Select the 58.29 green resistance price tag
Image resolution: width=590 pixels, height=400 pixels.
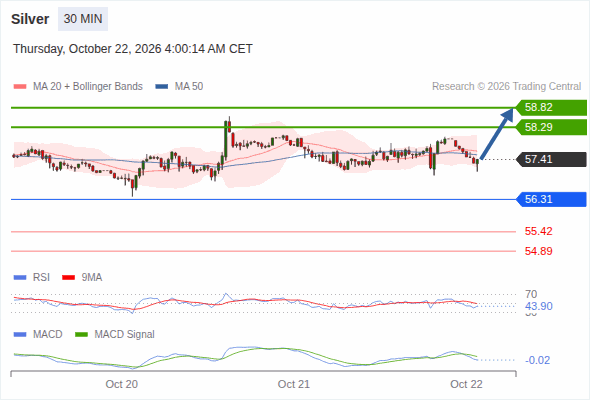[551, 127]
